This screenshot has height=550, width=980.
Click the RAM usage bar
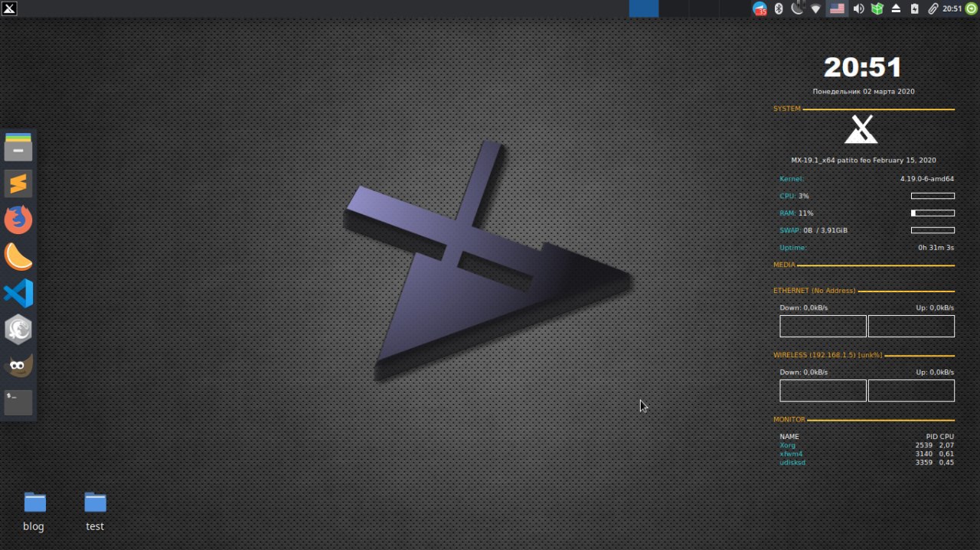point(933,213)
